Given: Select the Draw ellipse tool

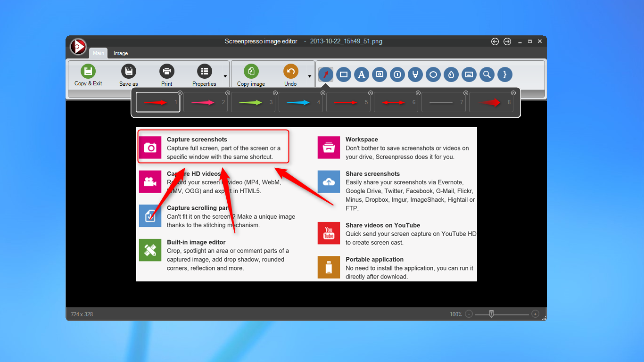Looking at the screenshot, I should (x=433, y=74).
